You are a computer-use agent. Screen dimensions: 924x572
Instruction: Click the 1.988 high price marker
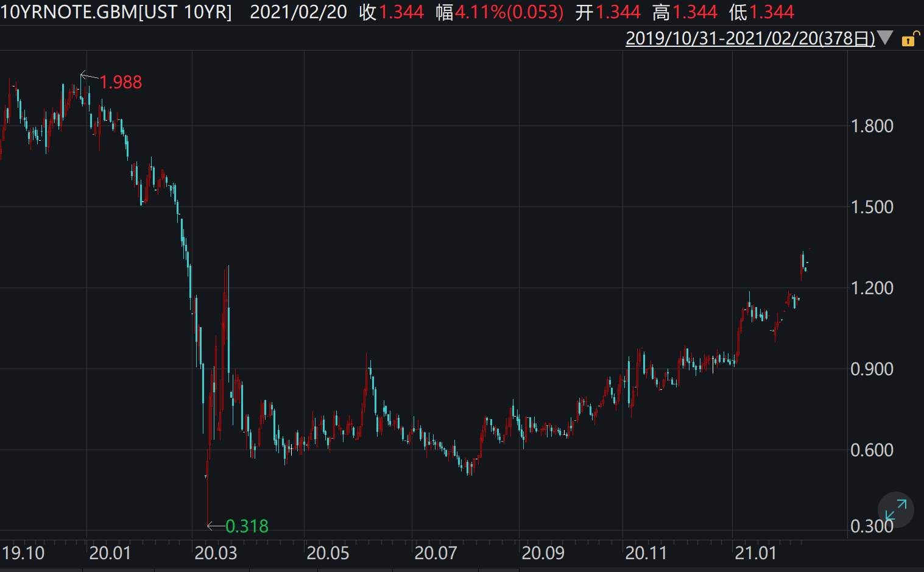coord(120,82)
